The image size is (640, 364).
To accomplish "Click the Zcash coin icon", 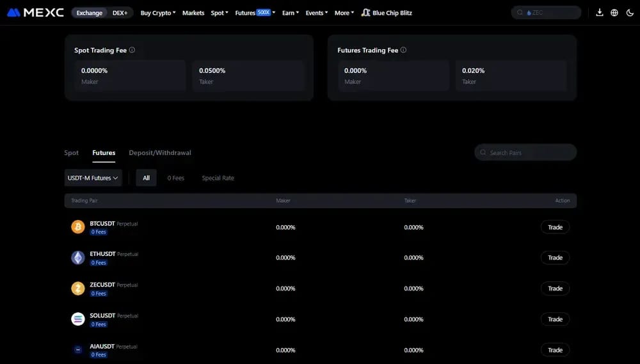I will (x=78, y=289).
